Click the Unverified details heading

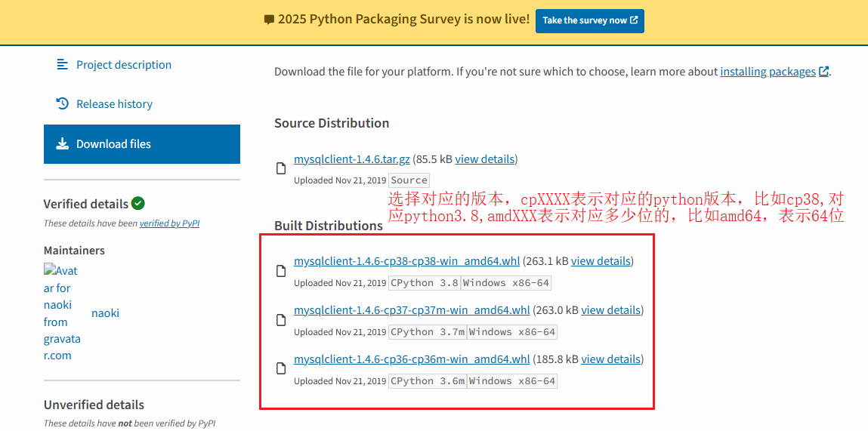[94, 405]
